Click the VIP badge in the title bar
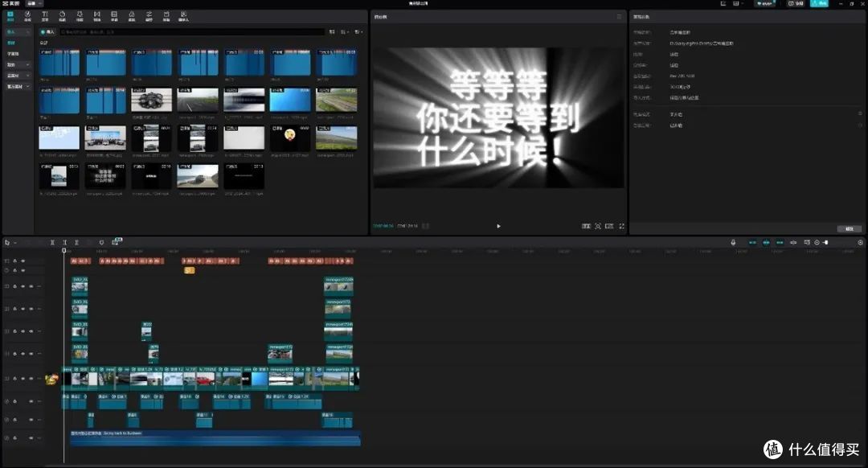Image resolution: width=868 pixels, height=468 pixels. point(766,3)
